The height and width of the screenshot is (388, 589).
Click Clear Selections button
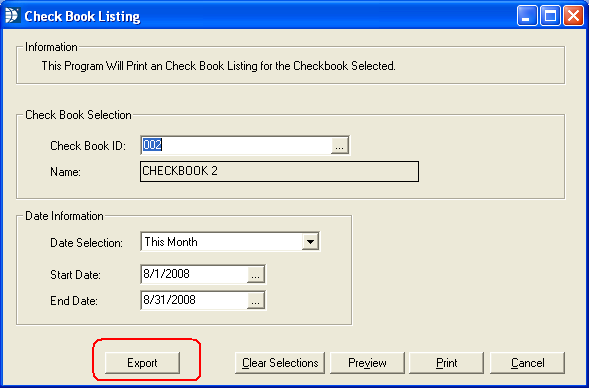(x=280, y=363)
